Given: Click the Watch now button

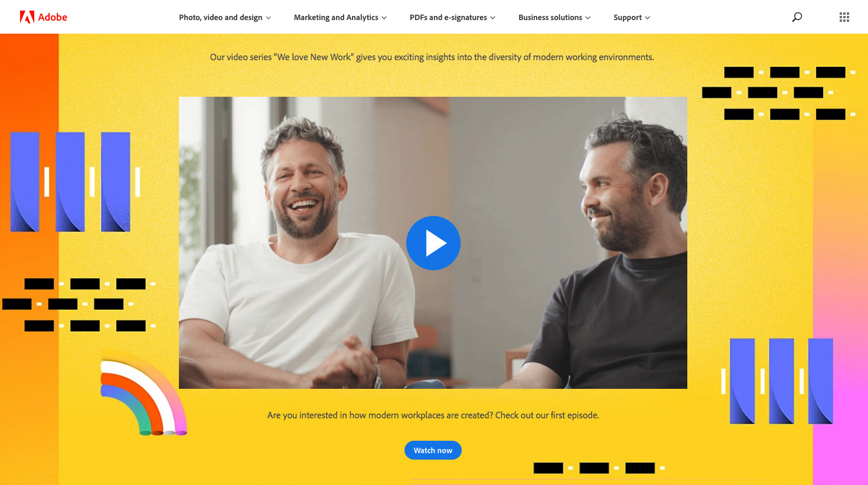Looking at the screenshot, I should coord(433,450).
